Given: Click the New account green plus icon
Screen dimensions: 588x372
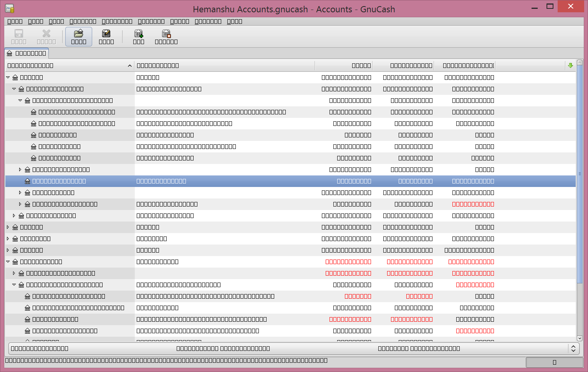Looking at the screenshot, I should [x=138, y=34].
